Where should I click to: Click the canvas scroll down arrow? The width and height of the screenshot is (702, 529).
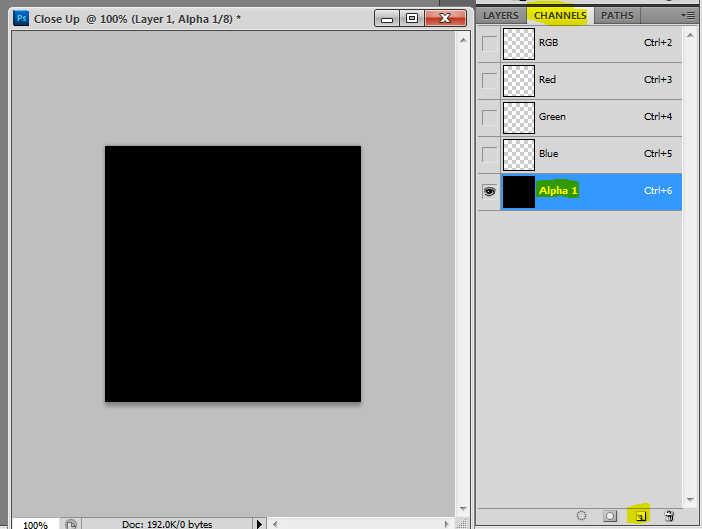click(463, 509)
